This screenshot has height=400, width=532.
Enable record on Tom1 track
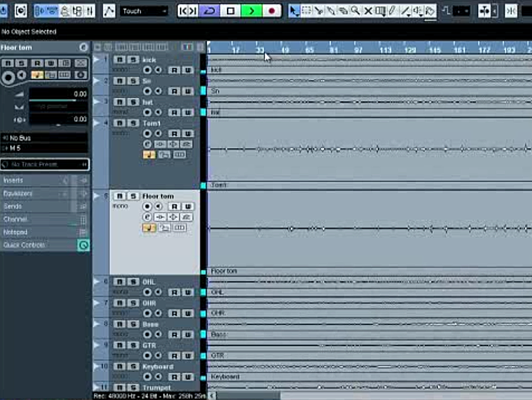coord(147,133)
